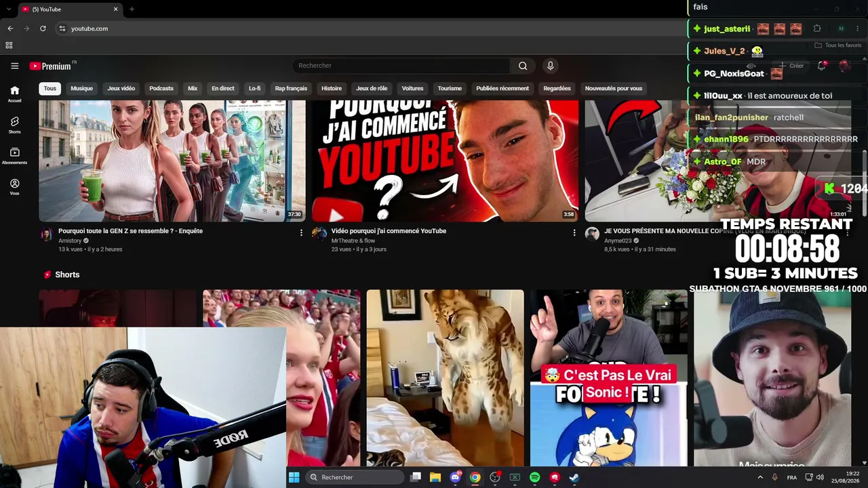Reload the YouTube page
Viewport: 868px width, 488px height.
click(x=43, y=28)
